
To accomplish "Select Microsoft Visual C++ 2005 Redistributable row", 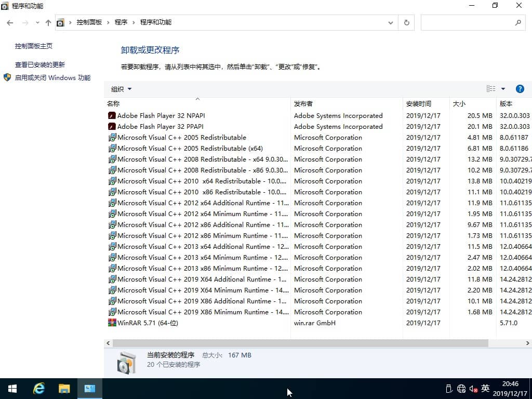I will tap(318, 137).
